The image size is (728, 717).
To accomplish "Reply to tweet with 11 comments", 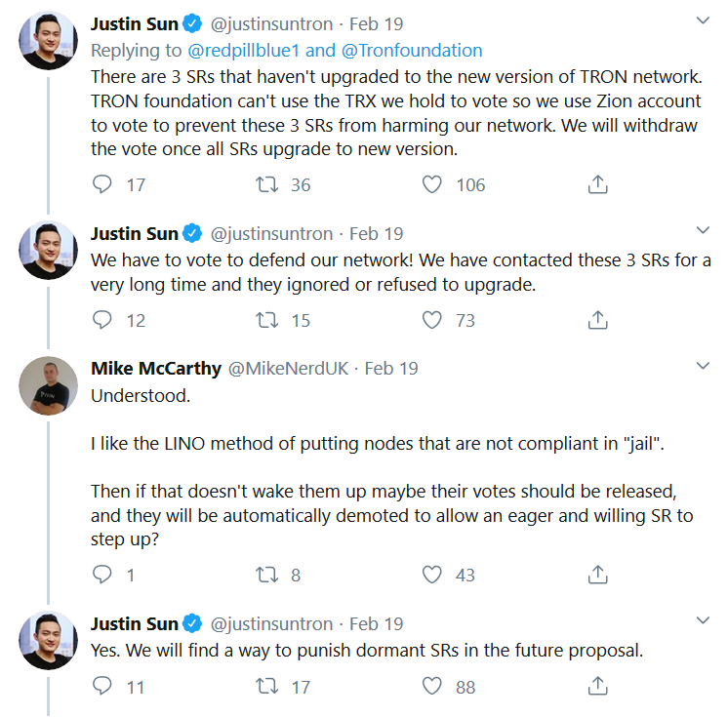I will pyautogui.click(x=102, y=686).
